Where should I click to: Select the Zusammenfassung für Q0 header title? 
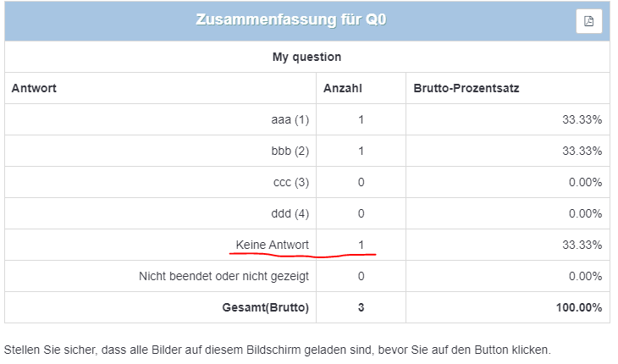point(291,19)
